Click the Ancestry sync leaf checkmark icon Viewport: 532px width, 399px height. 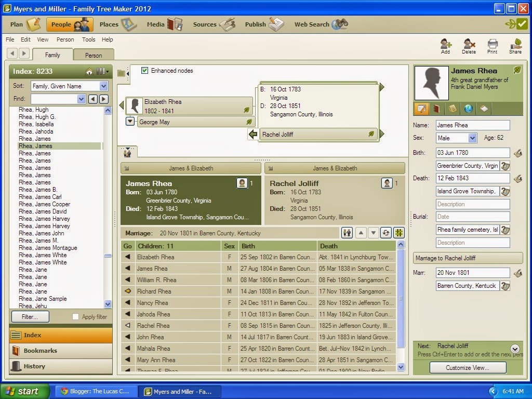pyautogui.click(x=517, y=24)
